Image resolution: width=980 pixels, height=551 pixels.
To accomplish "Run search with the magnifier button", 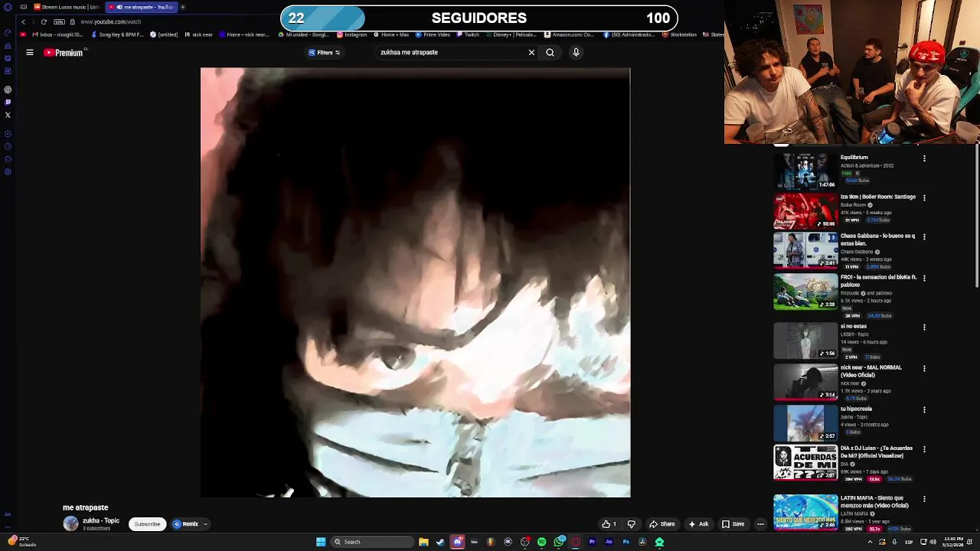I will (550, 52).
